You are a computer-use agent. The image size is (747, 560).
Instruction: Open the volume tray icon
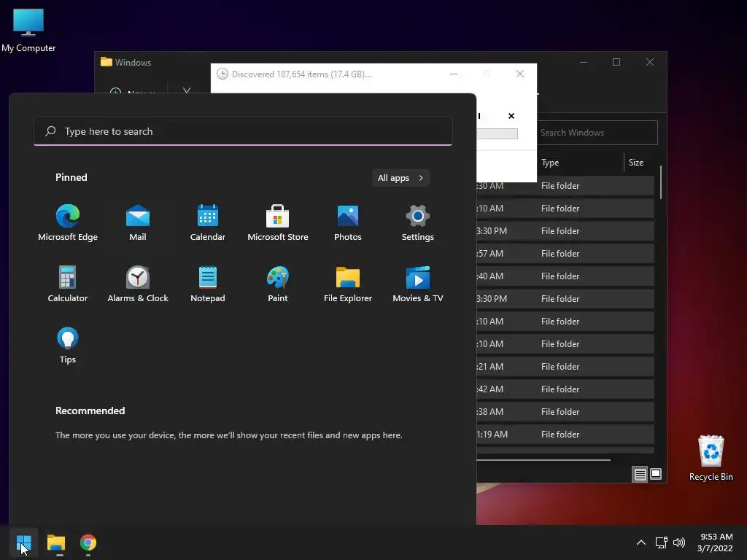(x=679, y=542)
